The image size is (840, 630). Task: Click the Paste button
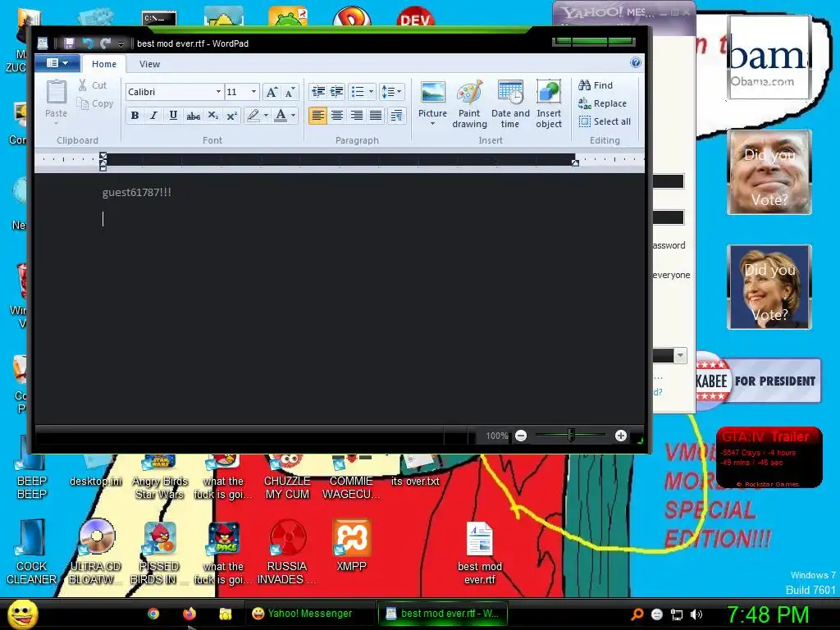pos(57,99)
